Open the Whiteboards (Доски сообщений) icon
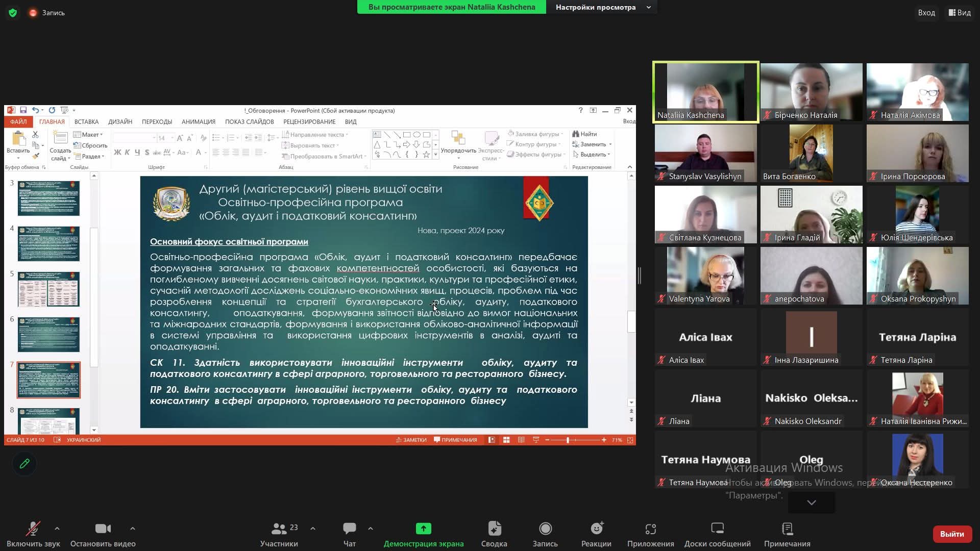The image size is (980, 551). pyautogui.click(x=717, y=529)
